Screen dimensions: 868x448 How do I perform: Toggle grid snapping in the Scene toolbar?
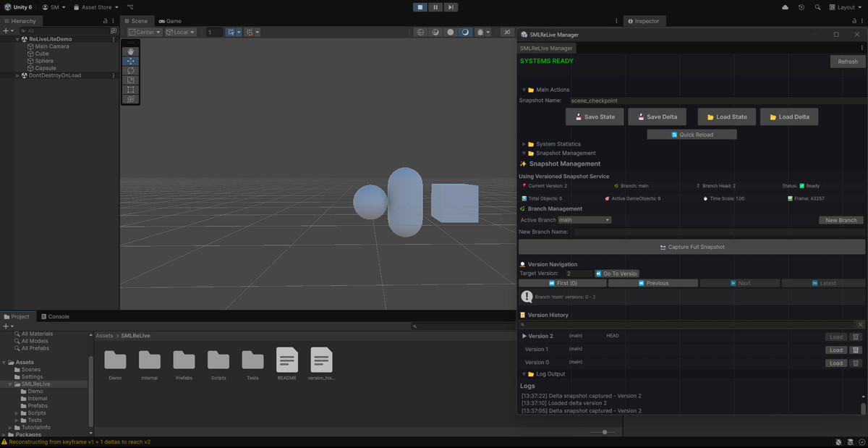tap(251, 32)
